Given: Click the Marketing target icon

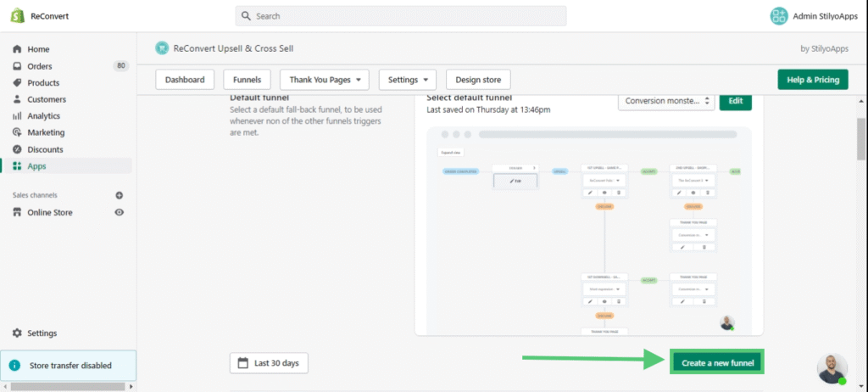Looking at the screenshot, I should pos(17,132).
